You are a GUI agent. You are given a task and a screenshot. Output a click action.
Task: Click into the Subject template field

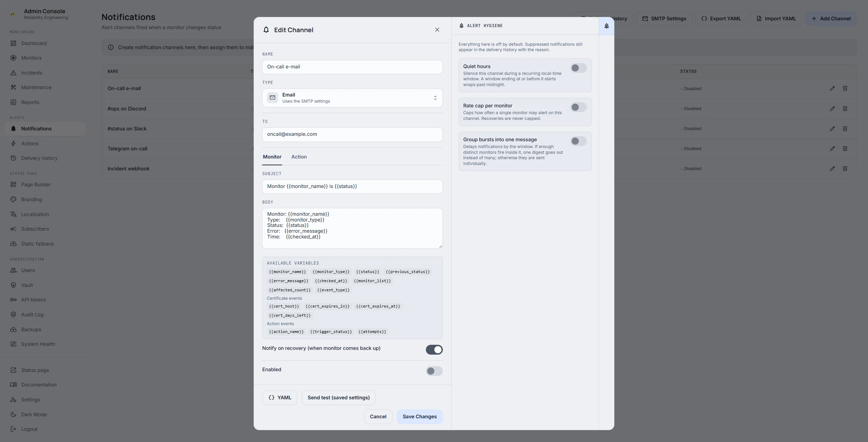352,187
